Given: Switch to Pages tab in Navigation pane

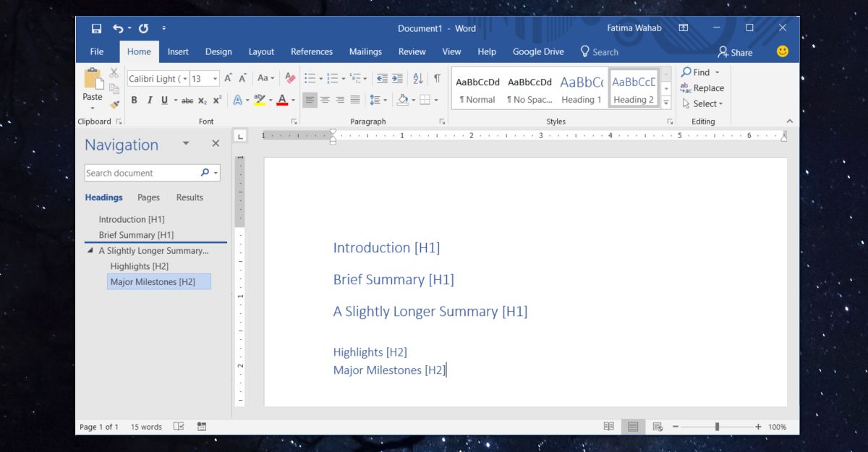Looking at the screenshot, I should tap(148, 197).
